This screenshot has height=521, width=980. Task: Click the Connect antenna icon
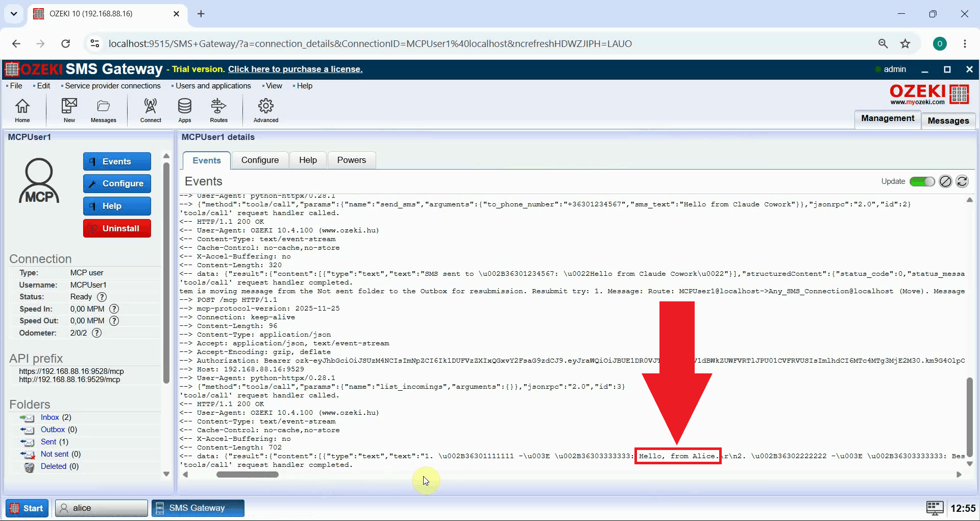(151, 110)
